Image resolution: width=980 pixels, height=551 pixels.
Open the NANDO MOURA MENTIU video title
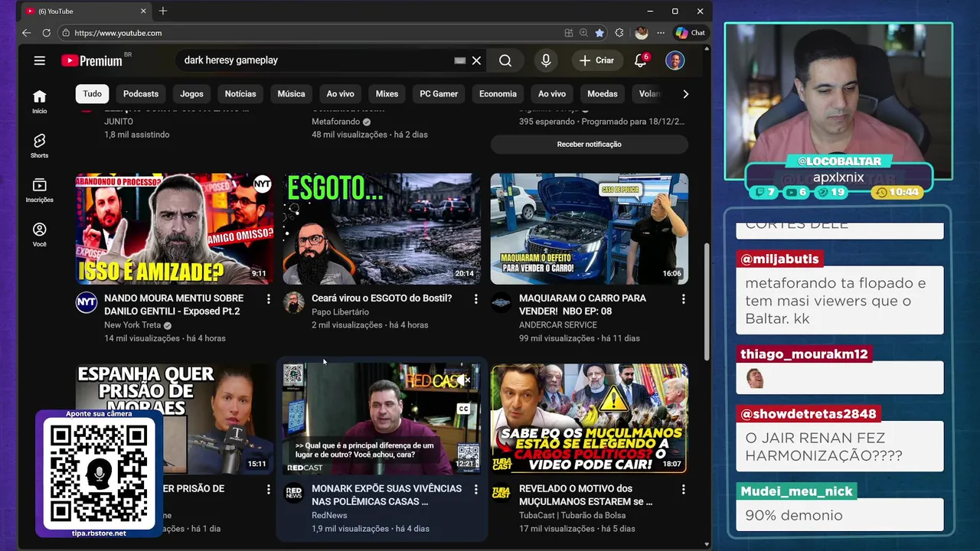coord(174,305)
